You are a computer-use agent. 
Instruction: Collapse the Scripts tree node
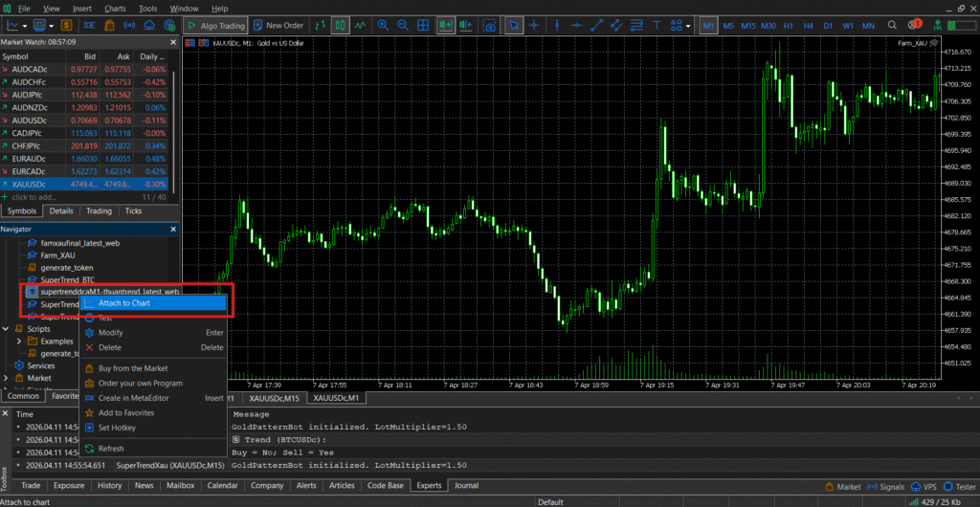click(7, 328)
